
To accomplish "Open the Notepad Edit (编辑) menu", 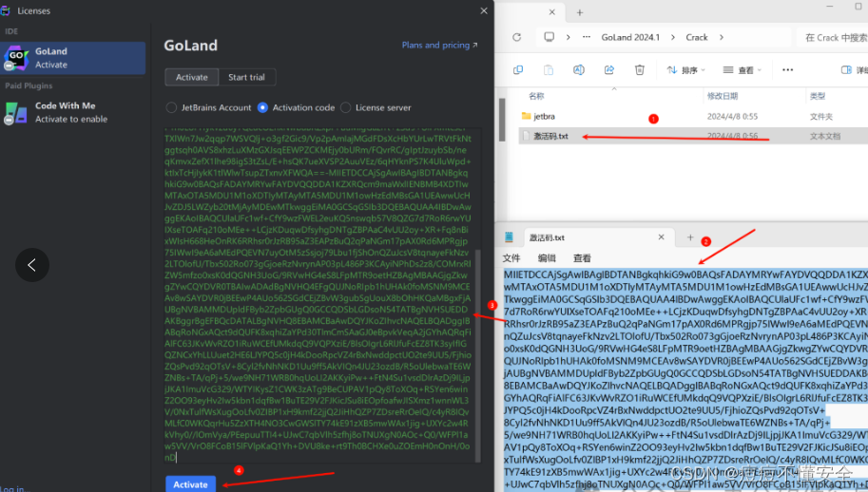I will 547,258.
